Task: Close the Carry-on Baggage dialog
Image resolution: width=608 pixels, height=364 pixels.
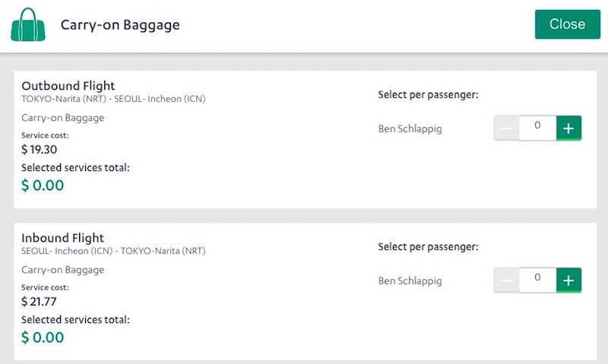Action: [x=567, y=24]
